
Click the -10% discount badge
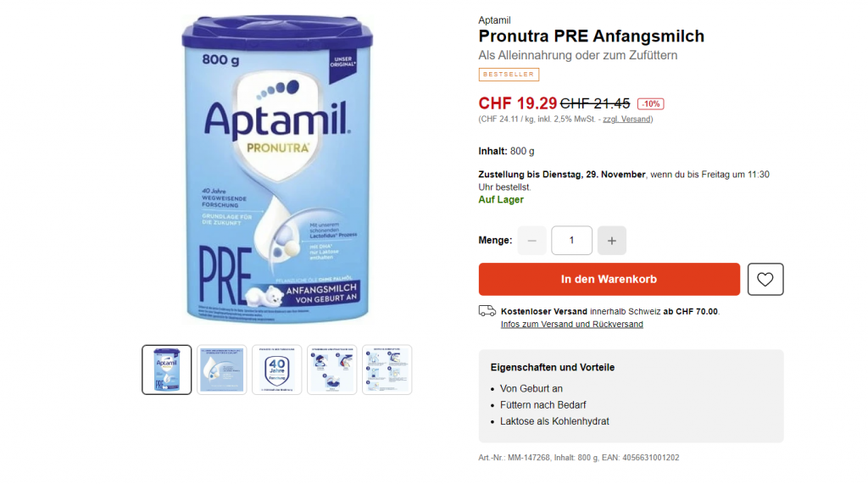click(650, 103)
